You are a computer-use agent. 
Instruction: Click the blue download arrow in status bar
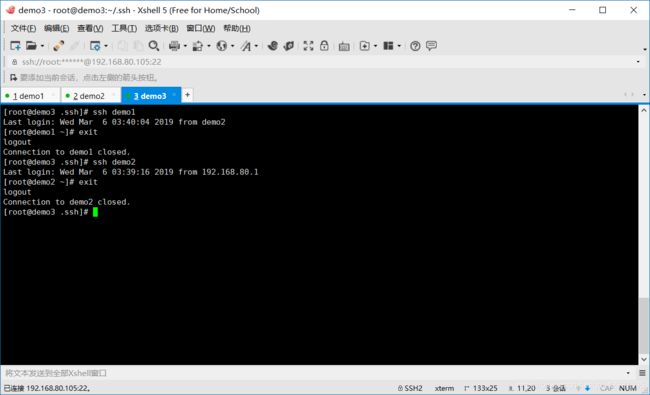587,388
